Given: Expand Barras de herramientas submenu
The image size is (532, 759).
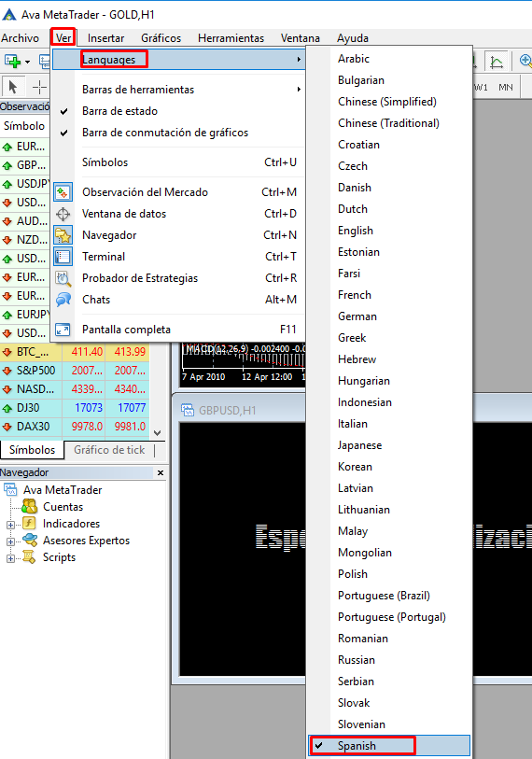Looking at the screenshot, I should 178,90.
